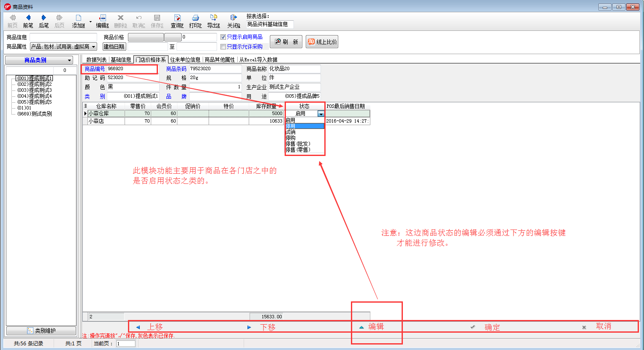644x350 pixels.
Task: Click the 品牌 blue label link
Action: click(x=176, y=96)
